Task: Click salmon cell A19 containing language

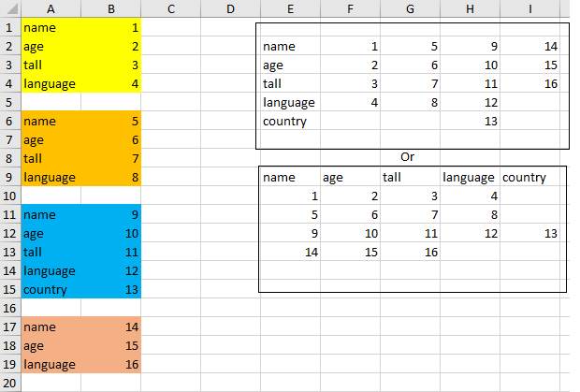Action: point(51,365)
